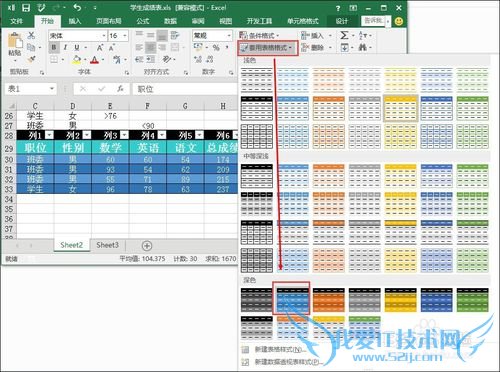Open the 常规 number format dropdown
Screen dimensions: 500x372
click(229, 35)
